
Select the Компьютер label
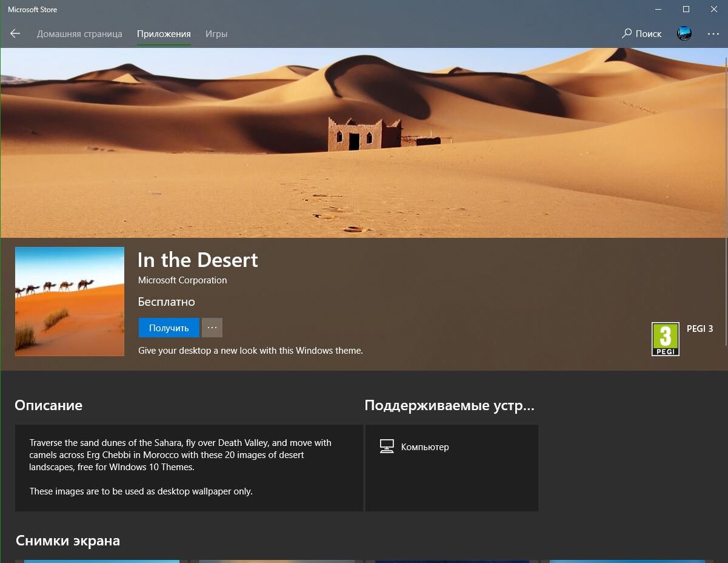425,447
